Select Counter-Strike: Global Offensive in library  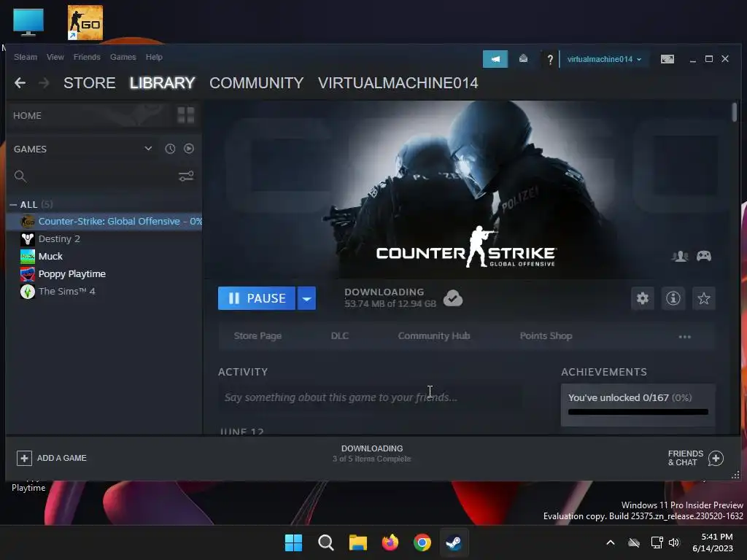pyautogui.click(x=104, y=222)
